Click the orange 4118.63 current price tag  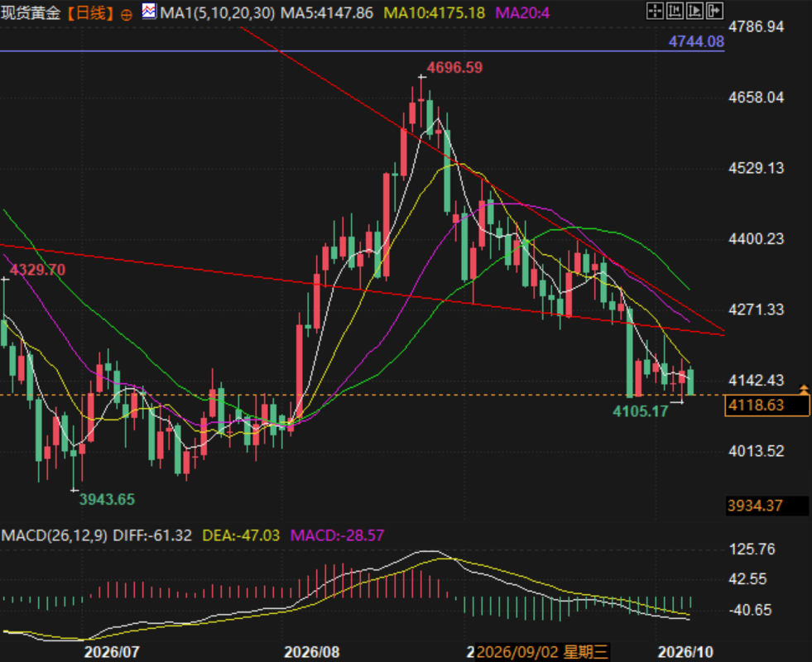click(x=767, y=405)
